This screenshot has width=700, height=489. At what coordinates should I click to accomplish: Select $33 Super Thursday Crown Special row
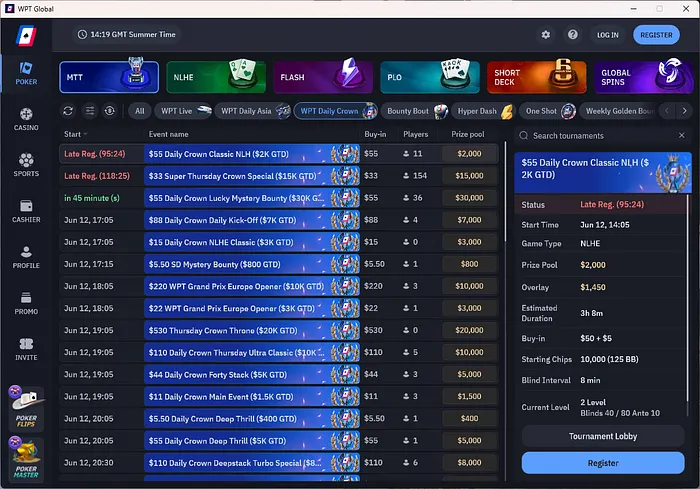tap(279, 176)
